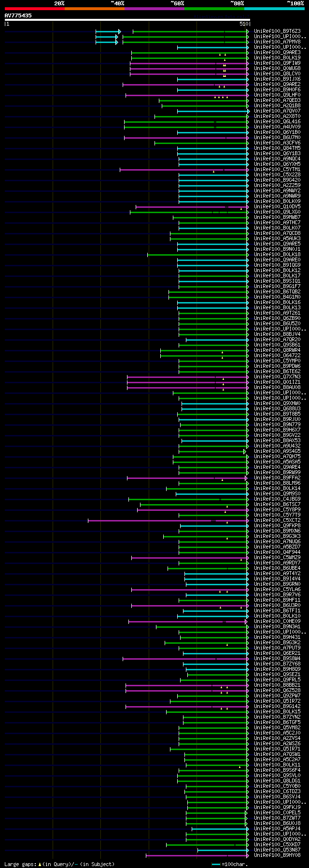Click hit label UniRef100_A5APJ4
This screenshot has height=868, width=309.
tap(277, 829)
